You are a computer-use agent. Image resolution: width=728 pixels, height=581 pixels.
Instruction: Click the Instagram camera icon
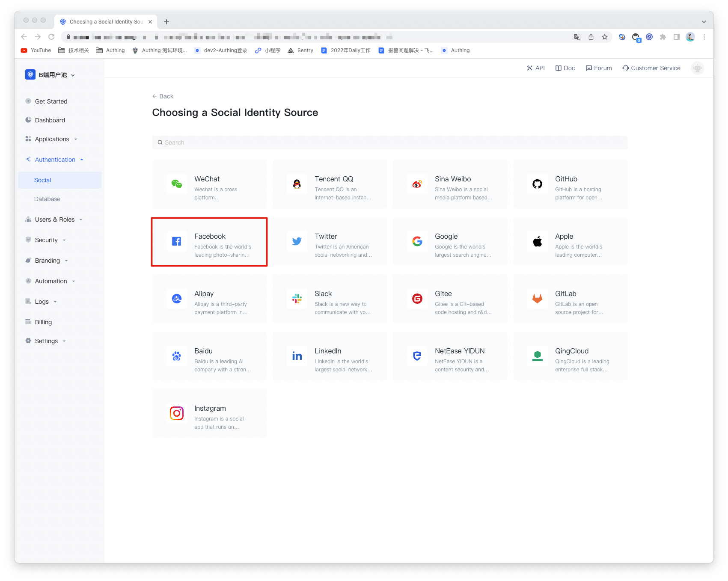pos(176,413)
